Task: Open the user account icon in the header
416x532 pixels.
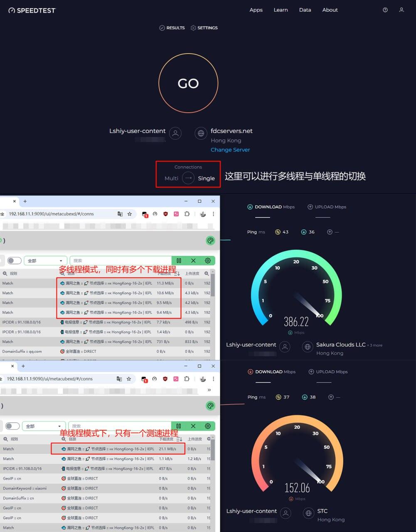Action: coord(401,10)
